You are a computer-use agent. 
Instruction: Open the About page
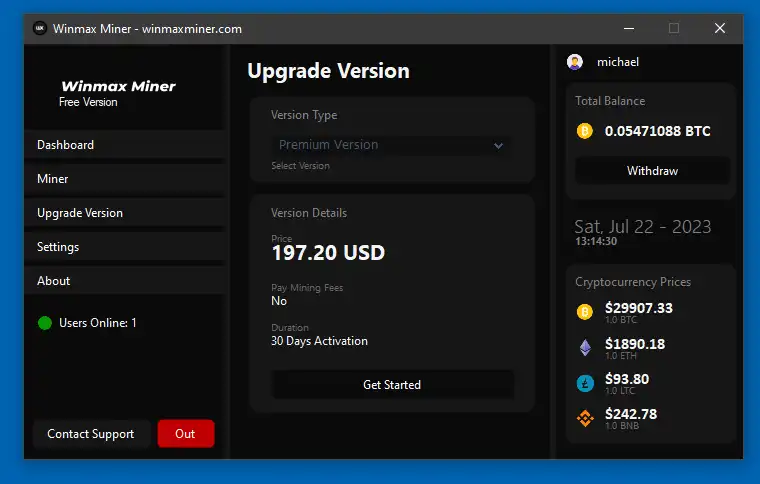pyautogui.click(x=125, y=281)
